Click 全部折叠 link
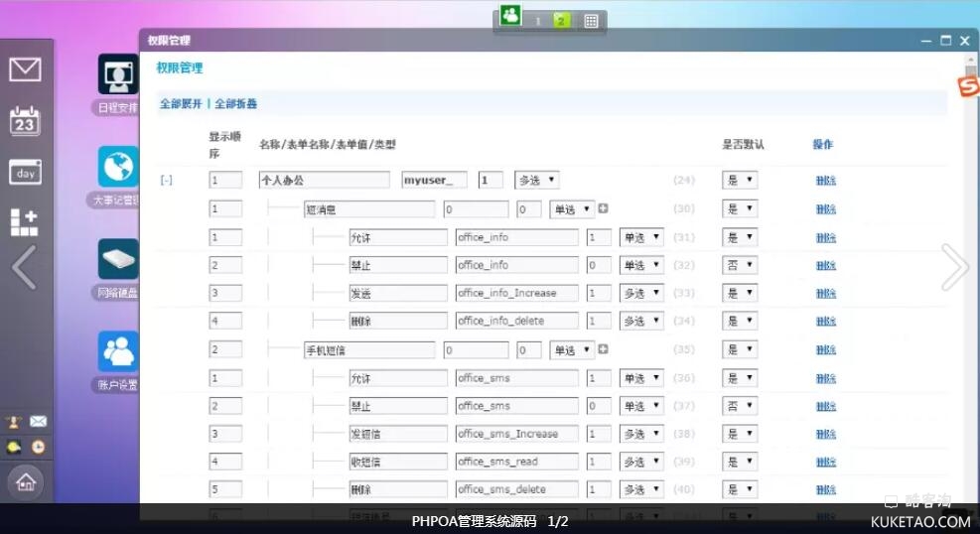Image resolution: width=980 pixels, height=534 pixels. click(x=235, y=103)
